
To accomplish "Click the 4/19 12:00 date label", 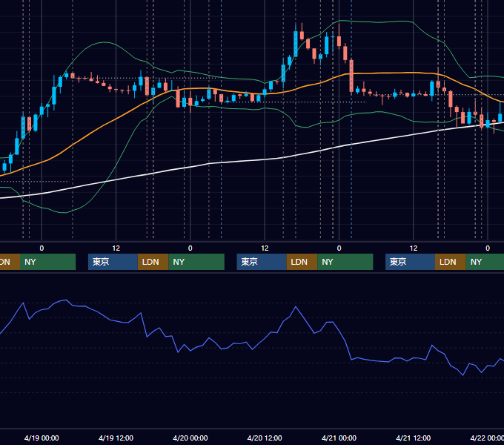I will coord(116,438).
